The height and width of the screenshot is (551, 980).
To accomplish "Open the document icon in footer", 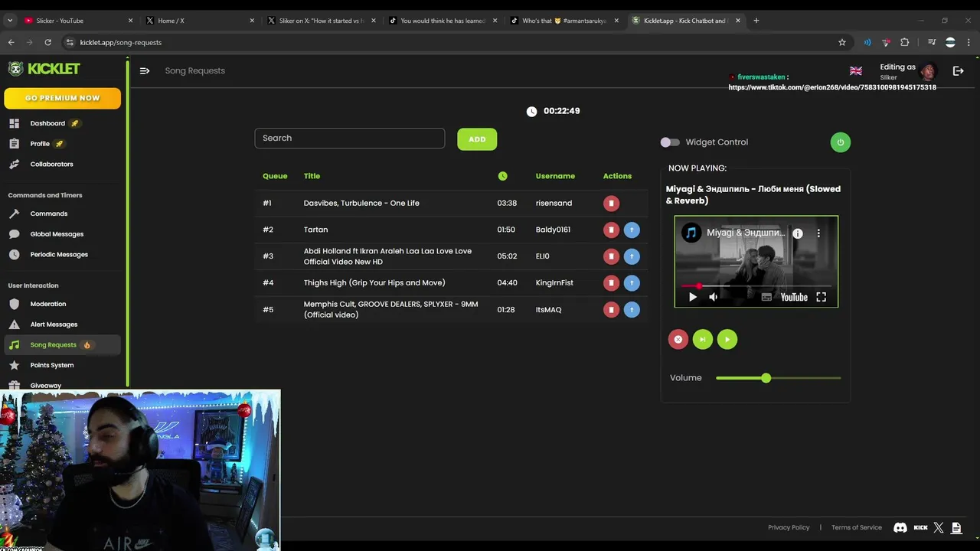I will (x=956, y=527).
